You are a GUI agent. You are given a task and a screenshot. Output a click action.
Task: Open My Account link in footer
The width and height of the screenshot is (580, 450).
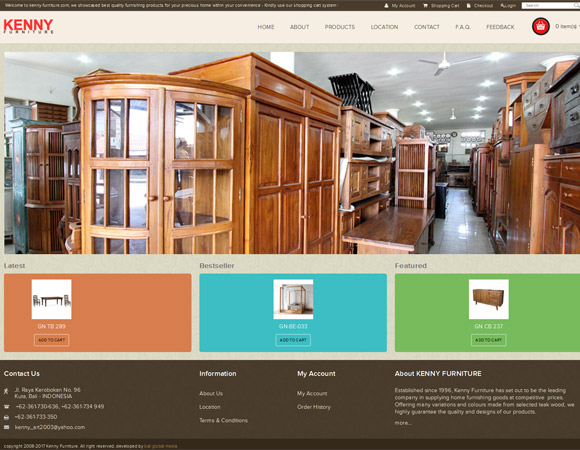(x=312, y=393)
